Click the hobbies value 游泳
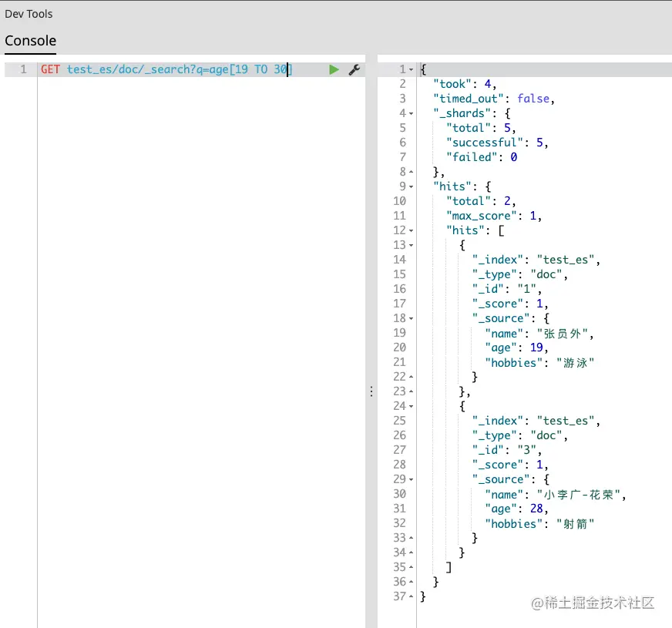The height and width of the screenshot is (628, 672). pyautogui.click(x=575, y=363)
